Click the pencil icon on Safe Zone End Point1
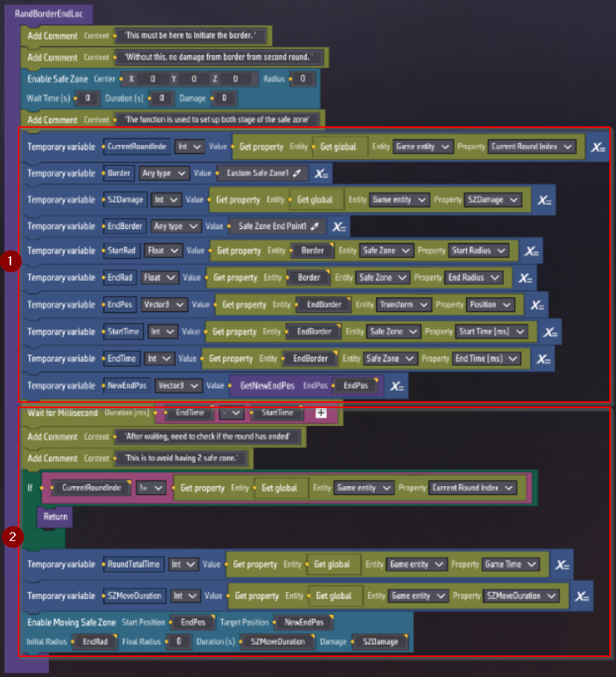This screenshot has height=677, width=616. (314, 226)
